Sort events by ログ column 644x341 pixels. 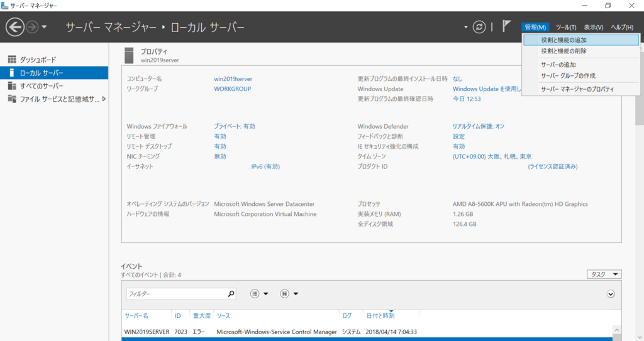click(347, 315)
